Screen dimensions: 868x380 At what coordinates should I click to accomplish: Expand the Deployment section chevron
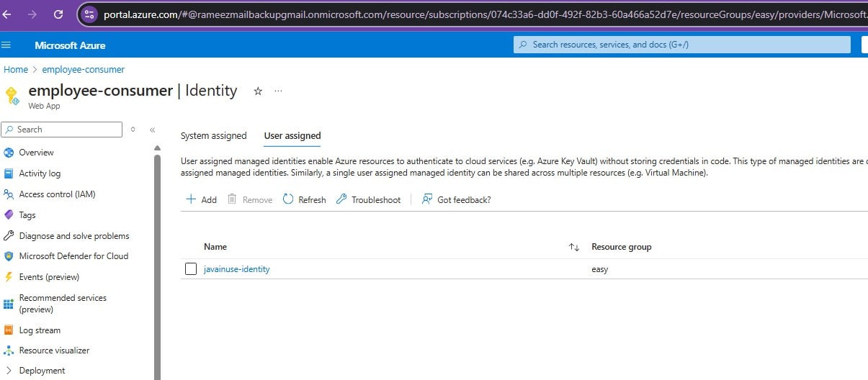pyautogui.click(x=9, y=371)
